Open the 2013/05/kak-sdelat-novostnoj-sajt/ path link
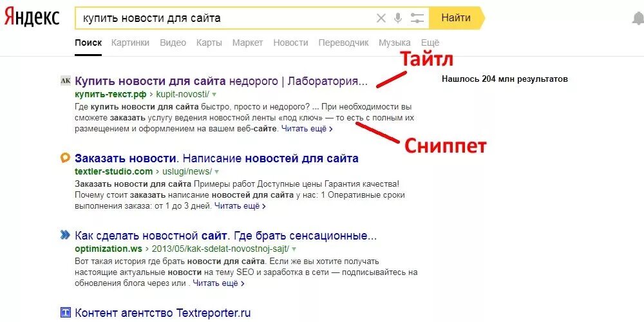The height and width of the screenshot is (322, 644). click(221, 249)
